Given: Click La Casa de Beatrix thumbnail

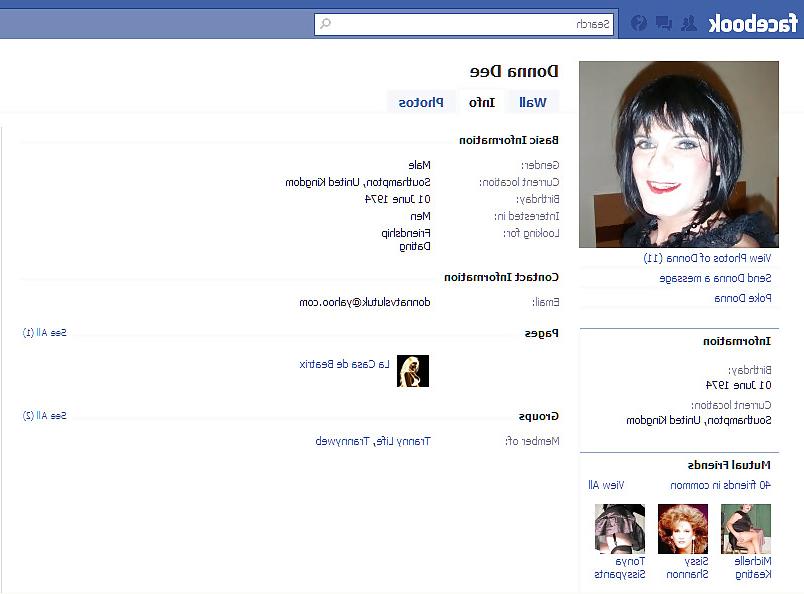Looking at the screenshot, I should [x=413, y=371].
